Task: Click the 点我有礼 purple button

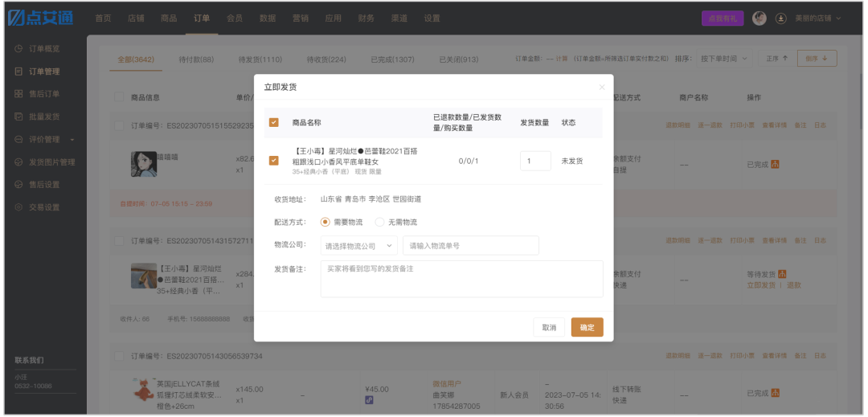Action: pyautogui.click(x=723, y=18)
